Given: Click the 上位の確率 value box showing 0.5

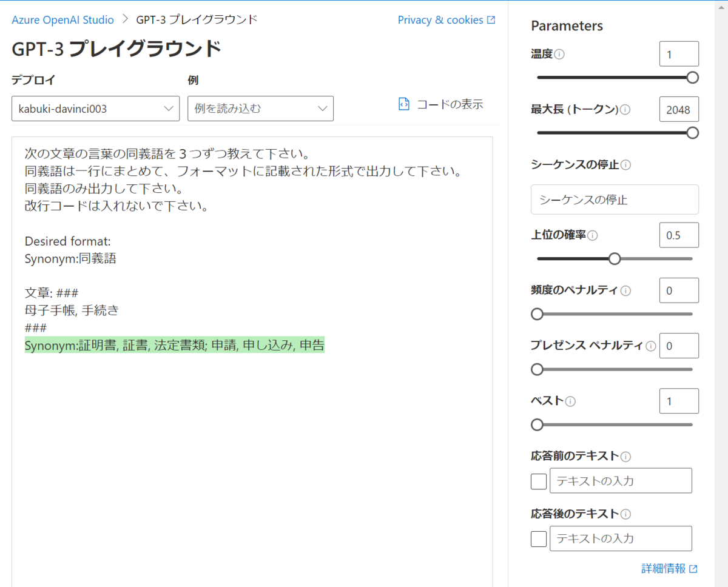Looking at the screenshot, I should 679,235.
